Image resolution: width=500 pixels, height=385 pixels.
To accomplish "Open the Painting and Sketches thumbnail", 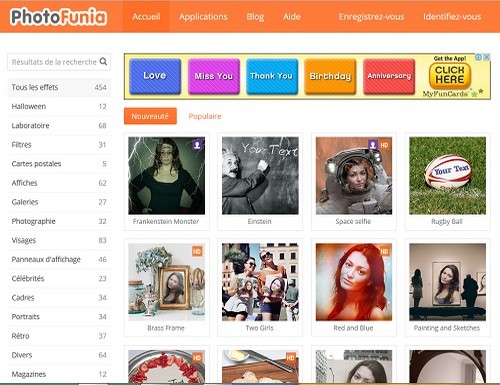I will pos(448,282).
